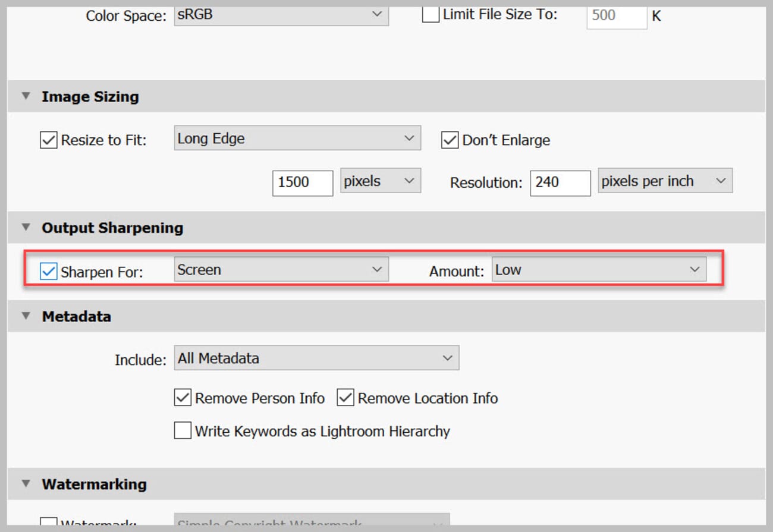Open the pixels per inch dropdown
Screen dimensions: 773x532
tap(664, 181)
